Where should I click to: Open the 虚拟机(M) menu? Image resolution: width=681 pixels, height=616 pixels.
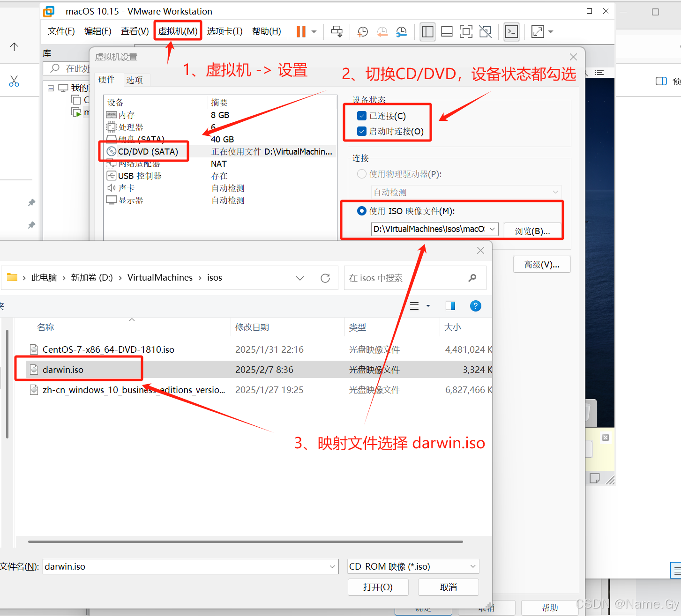pos(178,31)
